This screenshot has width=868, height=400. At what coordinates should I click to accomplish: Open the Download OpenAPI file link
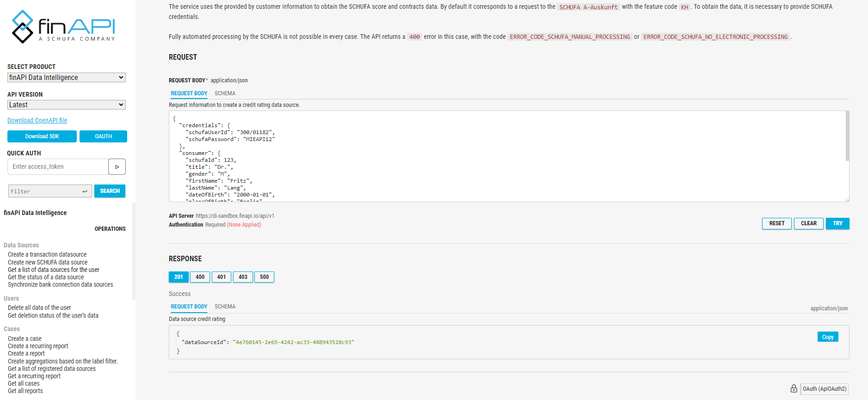tap(37, 120)
